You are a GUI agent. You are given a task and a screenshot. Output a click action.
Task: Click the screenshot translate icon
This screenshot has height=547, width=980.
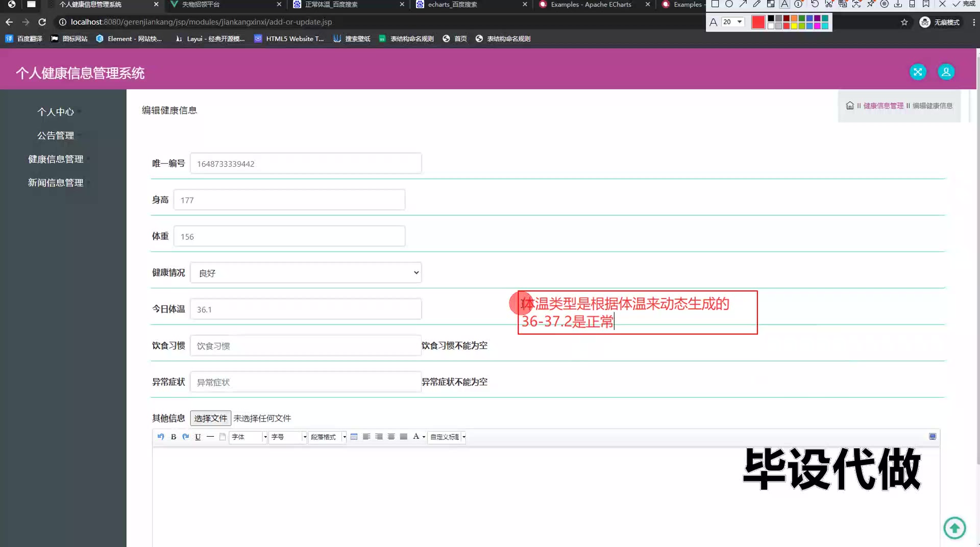pos(843,4)
